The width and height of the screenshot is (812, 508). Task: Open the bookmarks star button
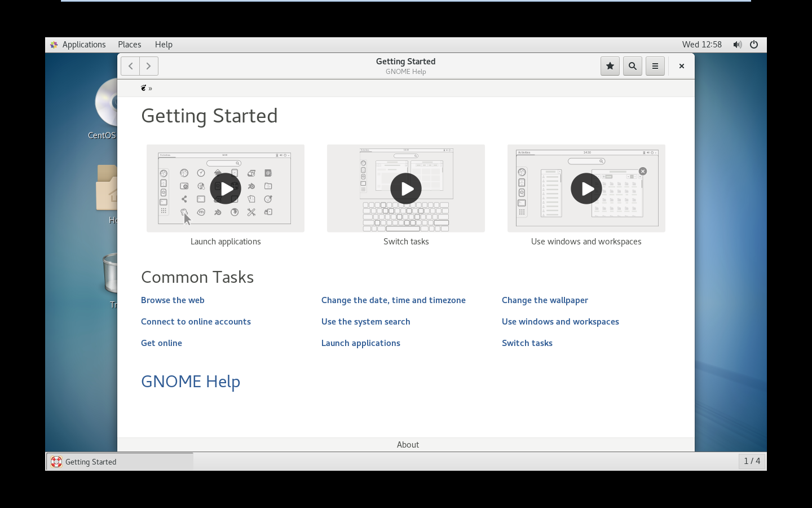[x=610, y=66]
